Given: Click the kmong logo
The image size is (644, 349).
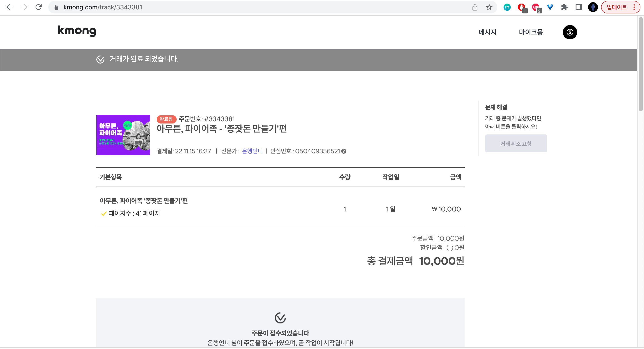Looking at the screenshot, I should tap(77, 31).
